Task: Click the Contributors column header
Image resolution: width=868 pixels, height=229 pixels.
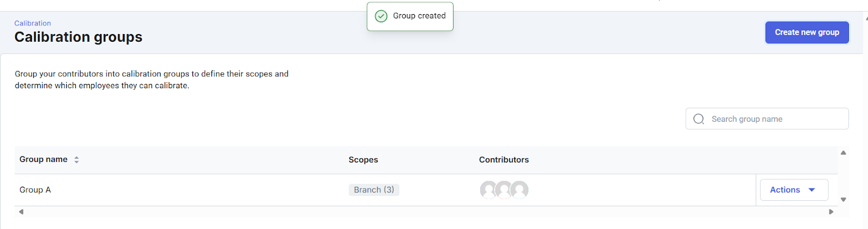Action: click(x=503, y=160)
